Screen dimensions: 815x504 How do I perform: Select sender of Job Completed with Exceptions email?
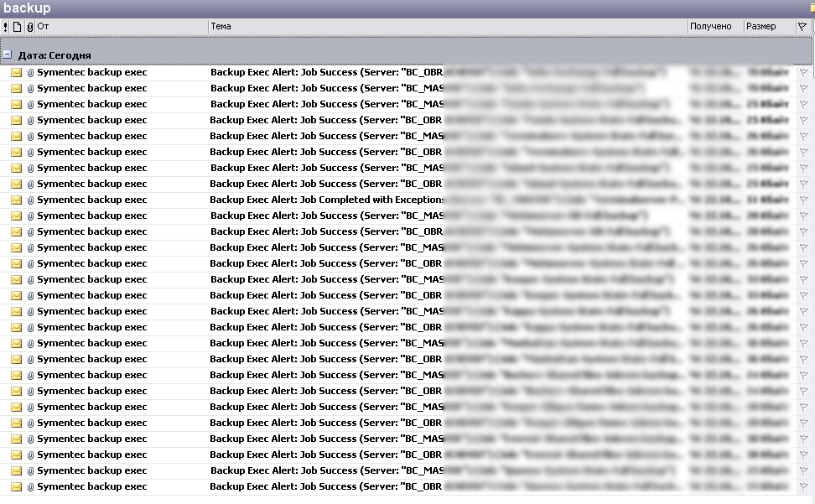(92, 200)
